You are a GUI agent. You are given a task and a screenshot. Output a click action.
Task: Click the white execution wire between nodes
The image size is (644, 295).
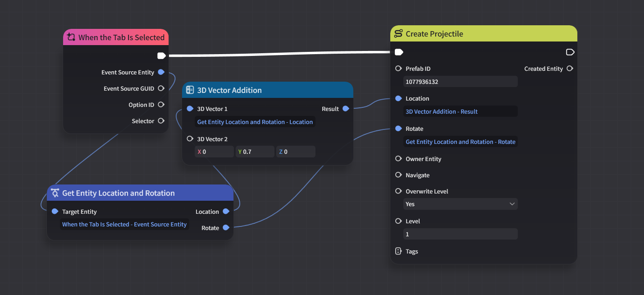[x=279, y=54]
